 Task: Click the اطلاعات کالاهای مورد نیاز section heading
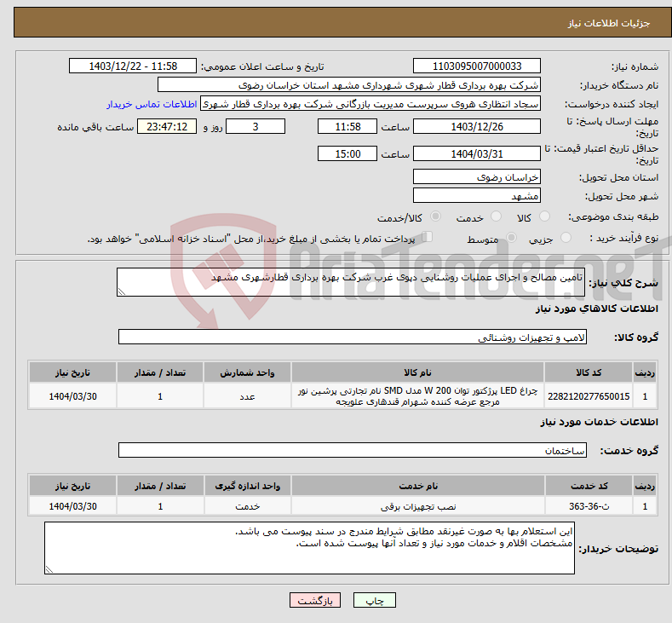coord(596,309)
